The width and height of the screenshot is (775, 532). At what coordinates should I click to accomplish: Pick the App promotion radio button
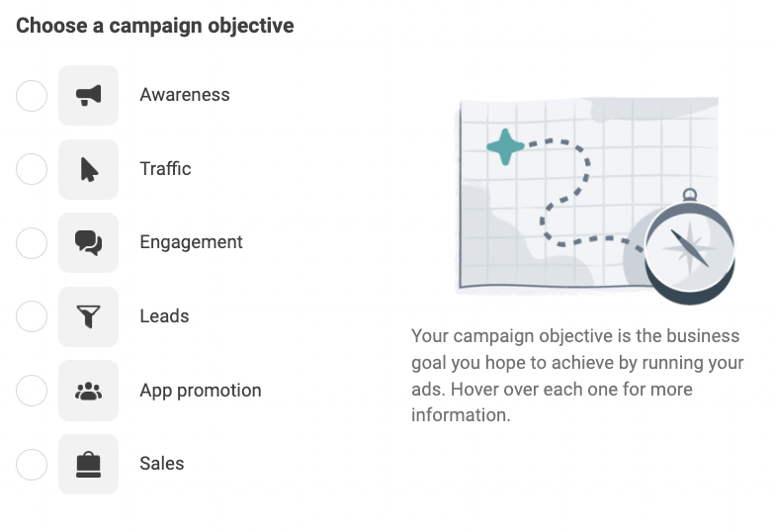(x=32, y=391)
